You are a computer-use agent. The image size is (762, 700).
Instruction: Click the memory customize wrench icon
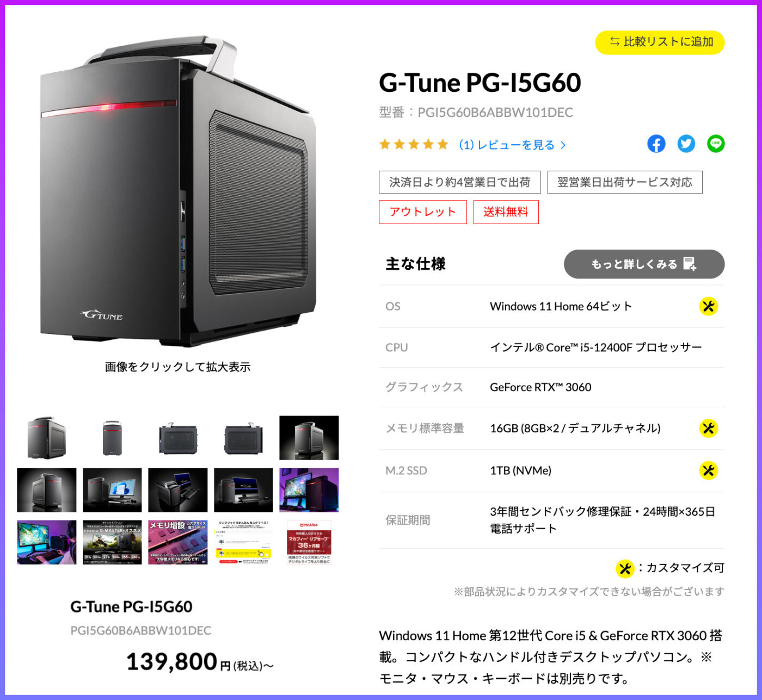[x=708, y=428]
